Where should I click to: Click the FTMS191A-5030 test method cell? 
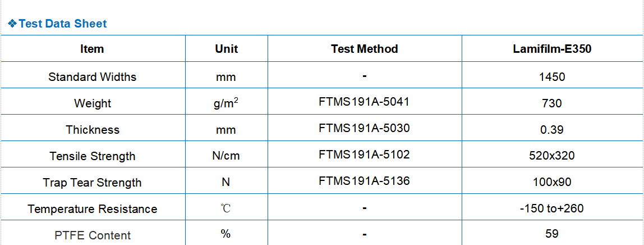(x=364, y=128)
